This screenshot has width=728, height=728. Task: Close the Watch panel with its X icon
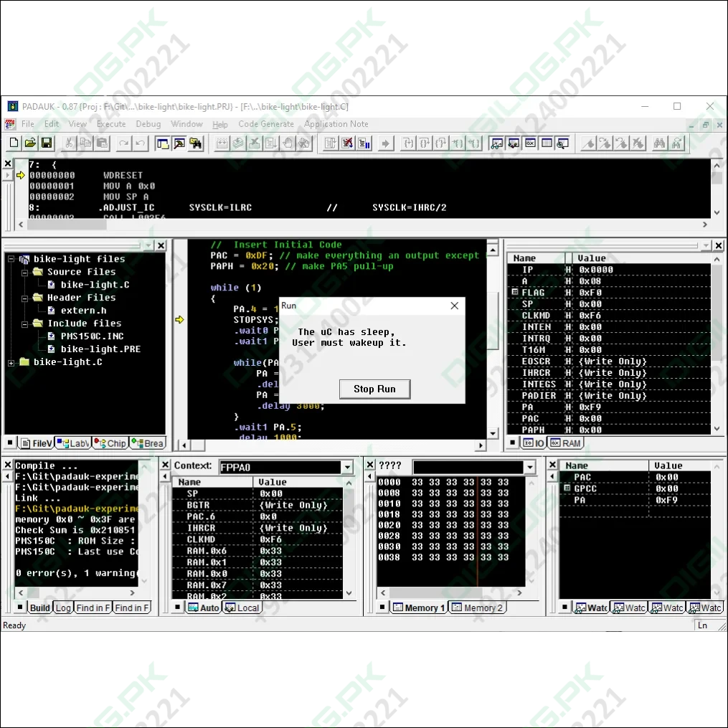click(x=553, y=465)
